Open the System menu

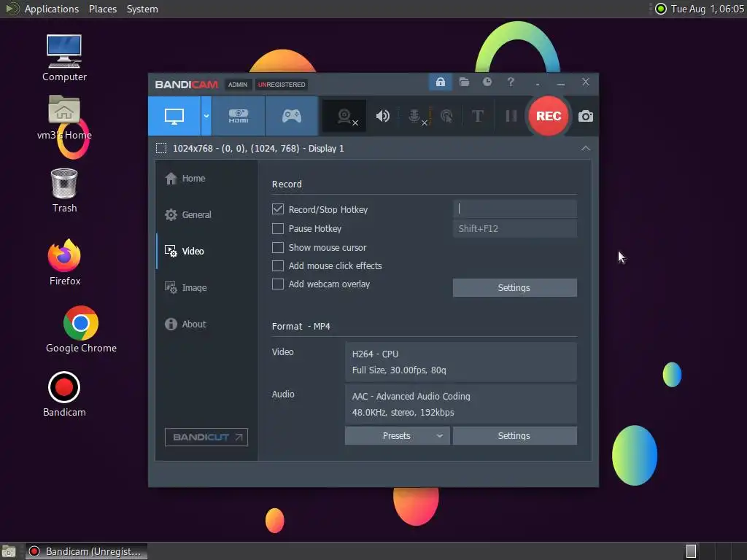coord(142,9)
